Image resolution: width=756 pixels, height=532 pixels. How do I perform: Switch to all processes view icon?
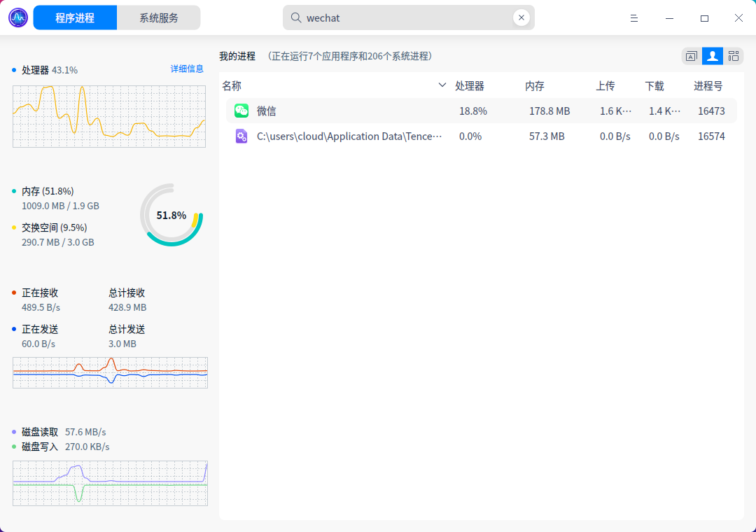[734, 56]
